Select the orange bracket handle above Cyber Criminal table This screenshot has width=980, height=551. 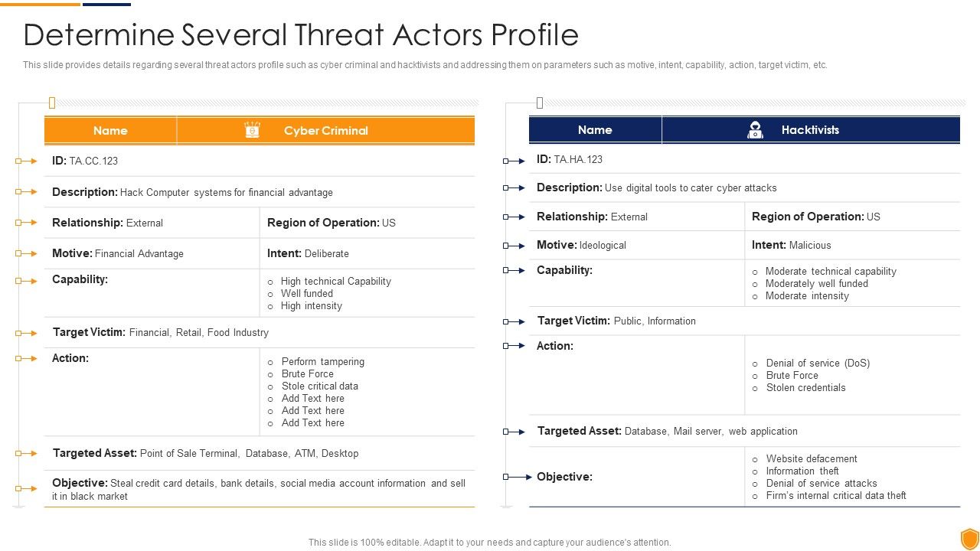point(52,103)
